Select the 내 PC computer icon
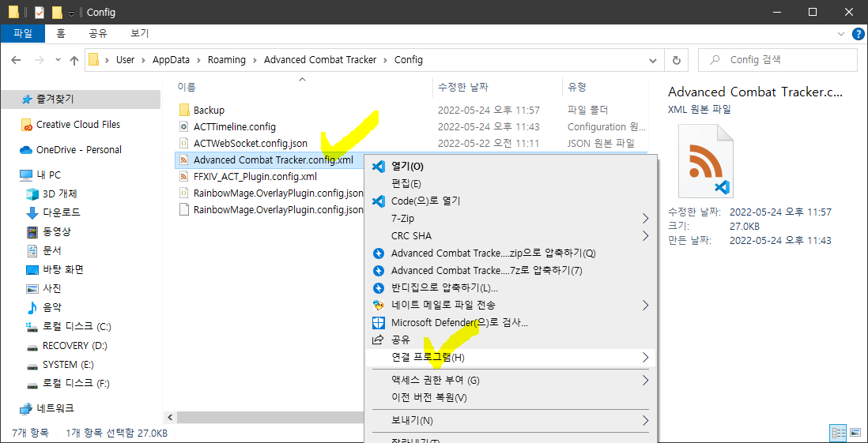 point(26,175)
